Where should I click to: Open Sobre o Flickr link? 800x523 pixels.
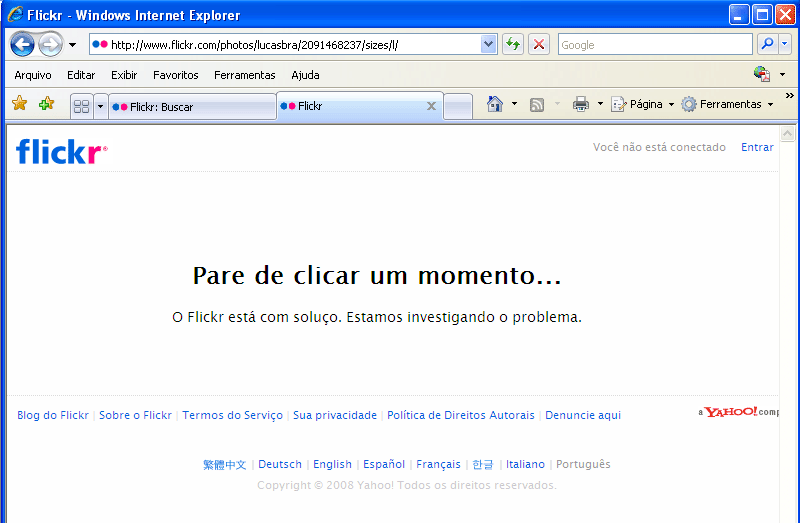[135, 415]
